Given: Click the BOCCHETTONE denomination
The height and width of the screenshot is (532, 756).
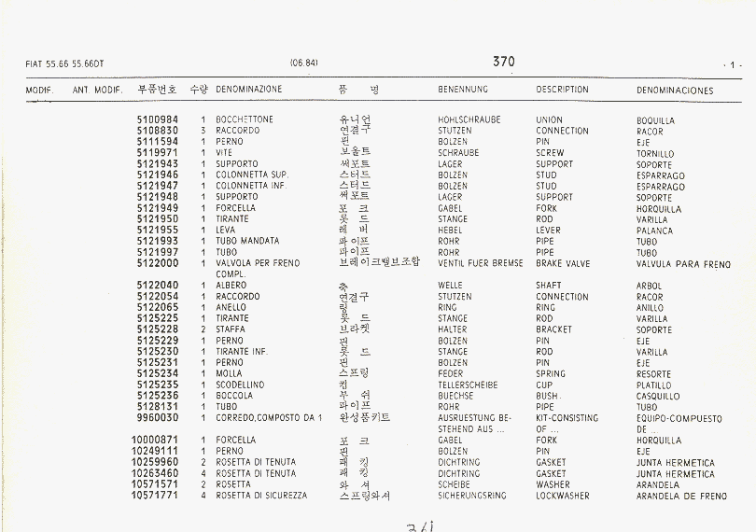Looking at the screenshot, I should coord(245,120).
